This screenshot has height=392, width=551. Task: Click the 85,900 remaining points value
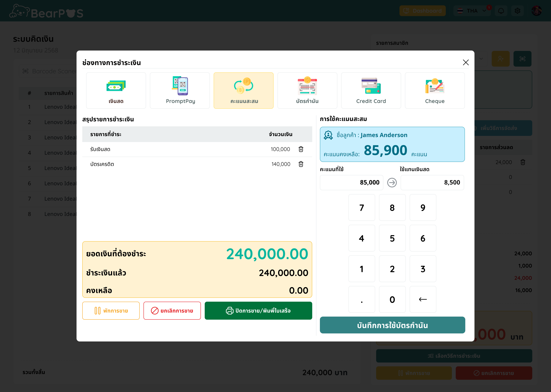click(386, 150)
